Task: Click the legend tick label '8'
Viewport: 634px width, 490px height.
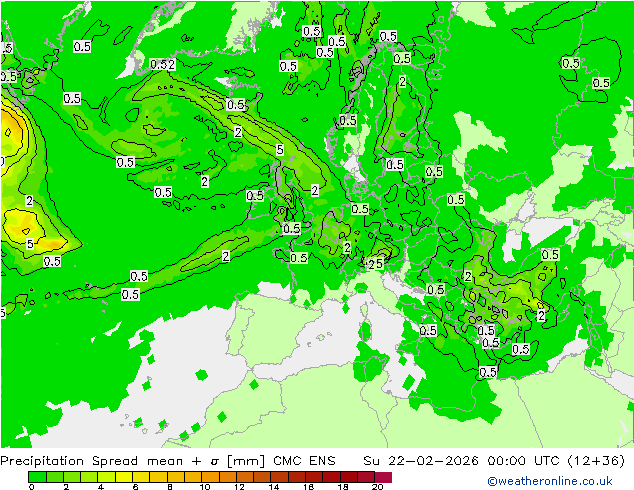Action: [170, 487]
